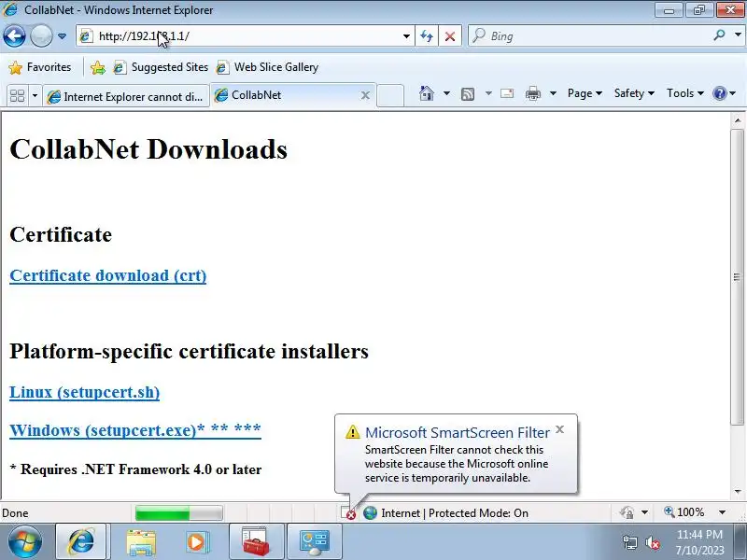The width and height of the screenshot is (747, 560).
Task: Click the SmartScreen warning triangle icon
Action: pyautogui.click(x=353, y=432)
